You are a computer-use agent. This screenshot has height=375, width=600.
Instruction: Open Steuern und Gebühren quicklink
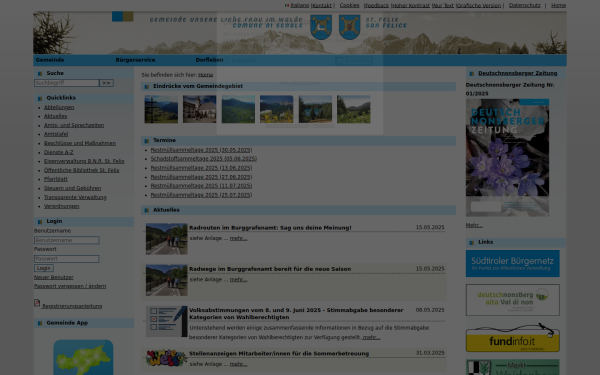(73, 188)
